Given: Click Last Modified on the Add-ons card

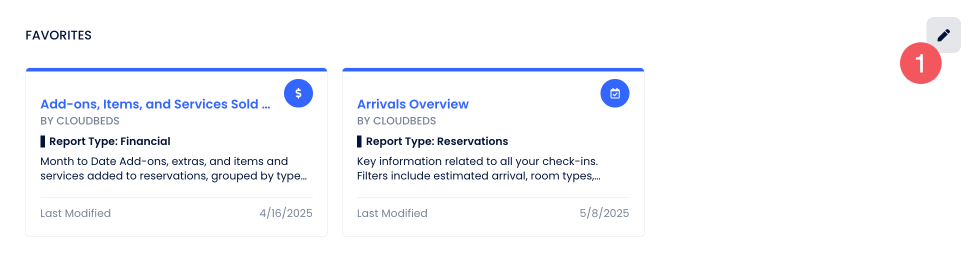Looking at the screenshot, I should coord(75,213).
